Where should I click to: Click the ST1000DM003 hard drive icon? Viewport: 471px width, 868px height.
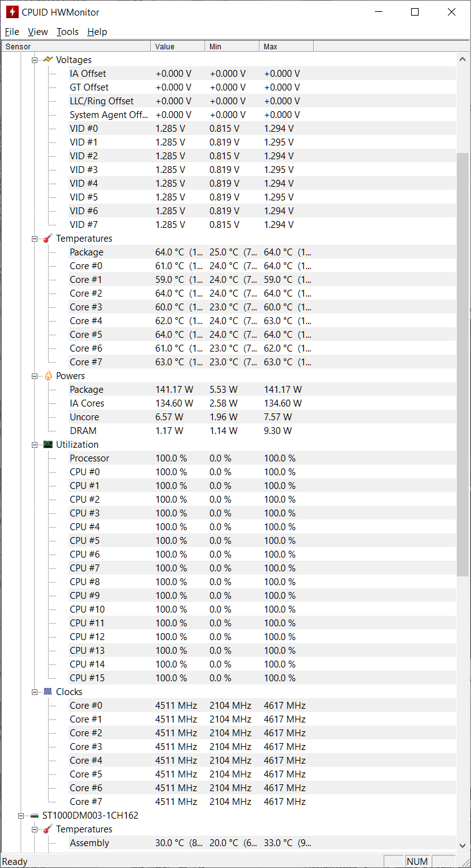pyautogui.click(x=34, y=816)
